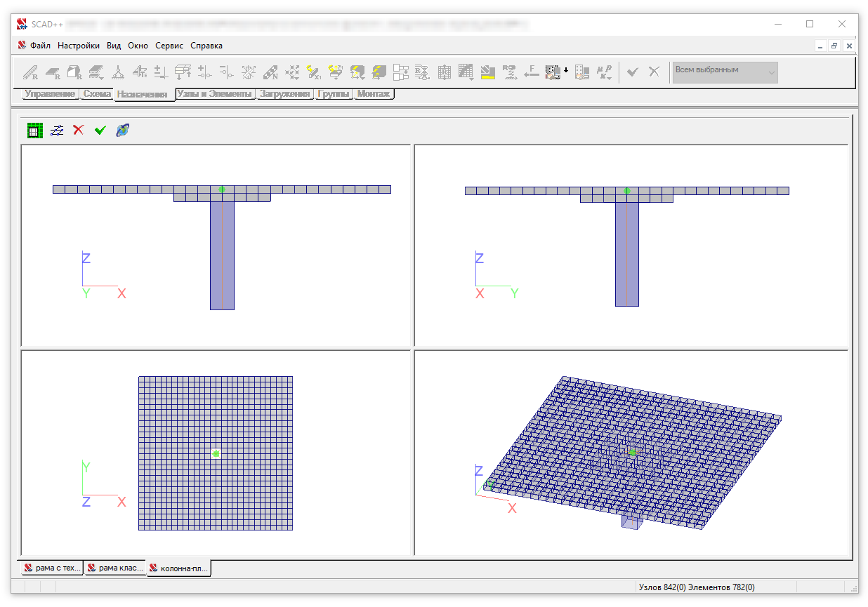This screenshot has height=607, width=868.
Task: Click the plus-minus one-sided constraint icon
Action: click(x=161, y=72)
